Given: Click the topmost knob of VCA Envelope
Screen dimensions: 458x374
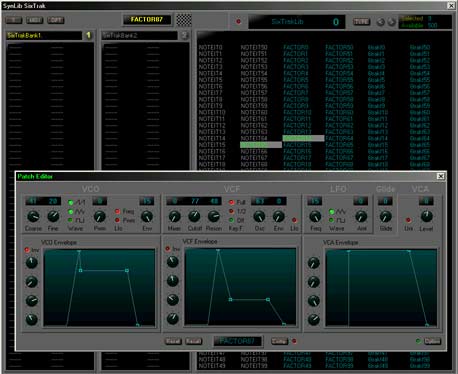Looking at the screenshot, I should click(x=314, y=263).
